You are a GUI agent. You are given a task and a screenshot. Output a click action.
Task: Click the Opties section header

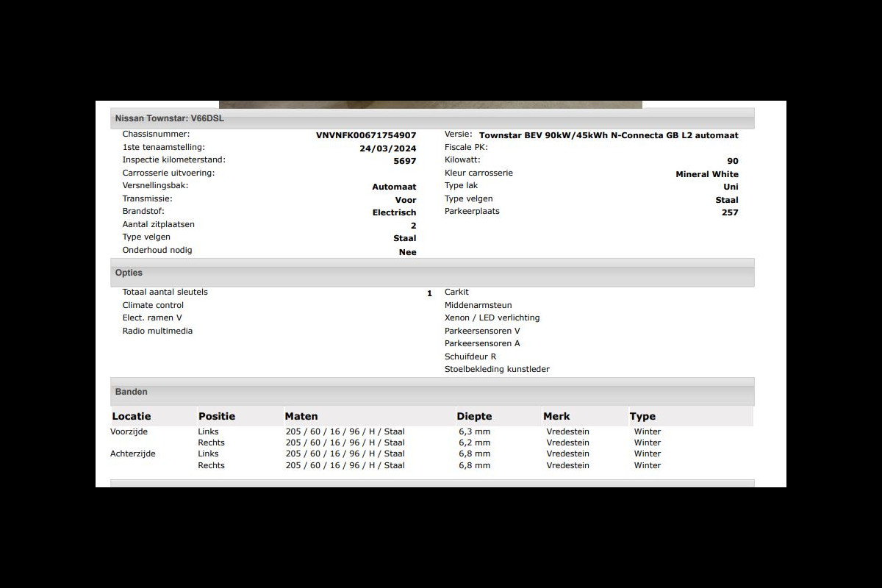pyautogui.click(x=129, y=273)
